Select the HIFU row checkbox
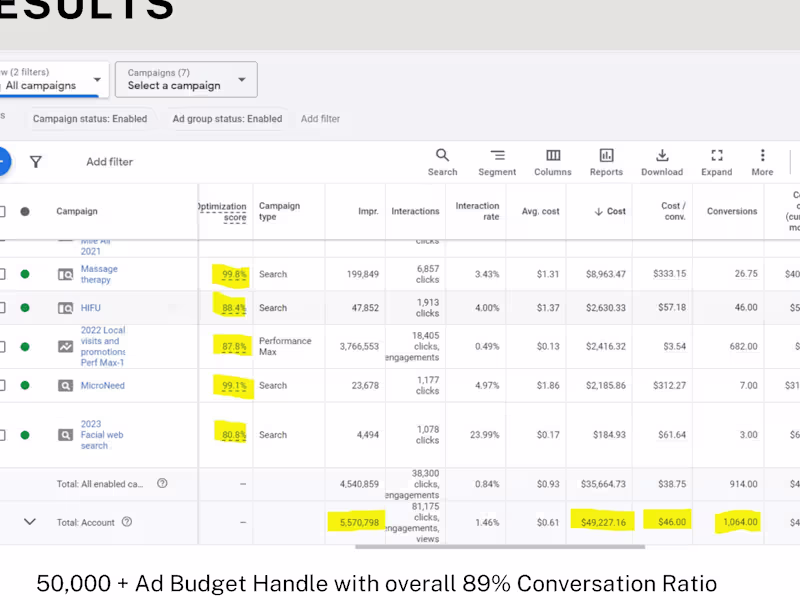800x600 pixels. click(2, 308)
